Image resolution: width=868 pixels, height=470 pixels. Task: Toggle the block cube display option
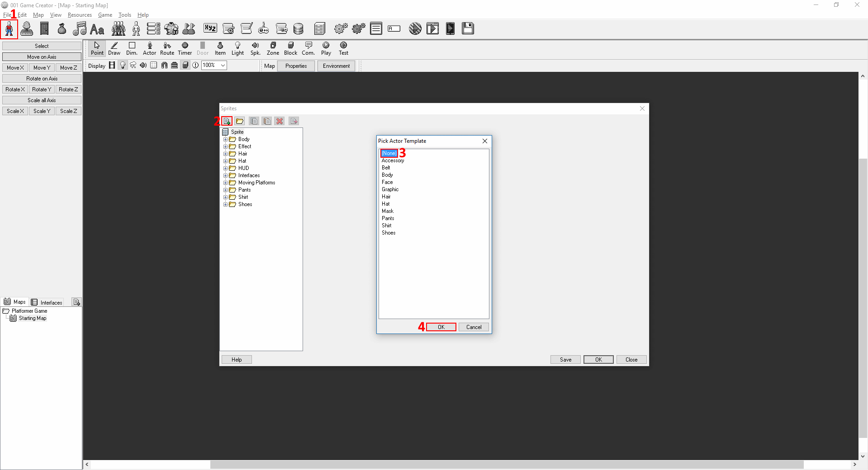pyautogui.click(x=185, y=66)
